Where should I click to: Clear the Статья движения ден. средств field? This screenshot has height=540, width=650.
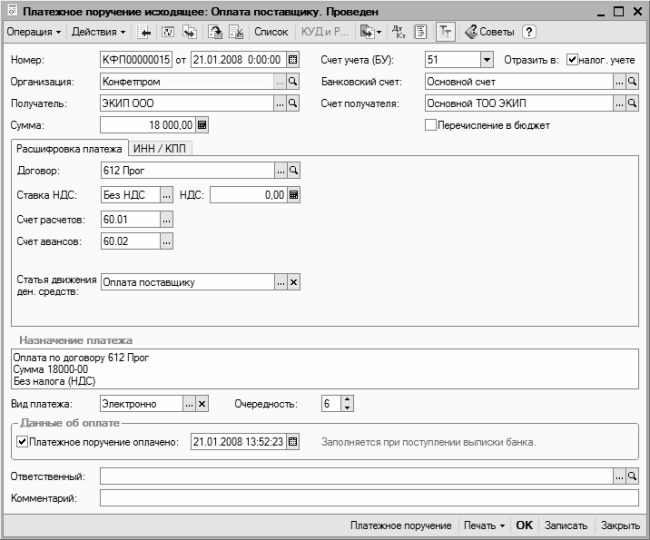(x=293, y=283)
